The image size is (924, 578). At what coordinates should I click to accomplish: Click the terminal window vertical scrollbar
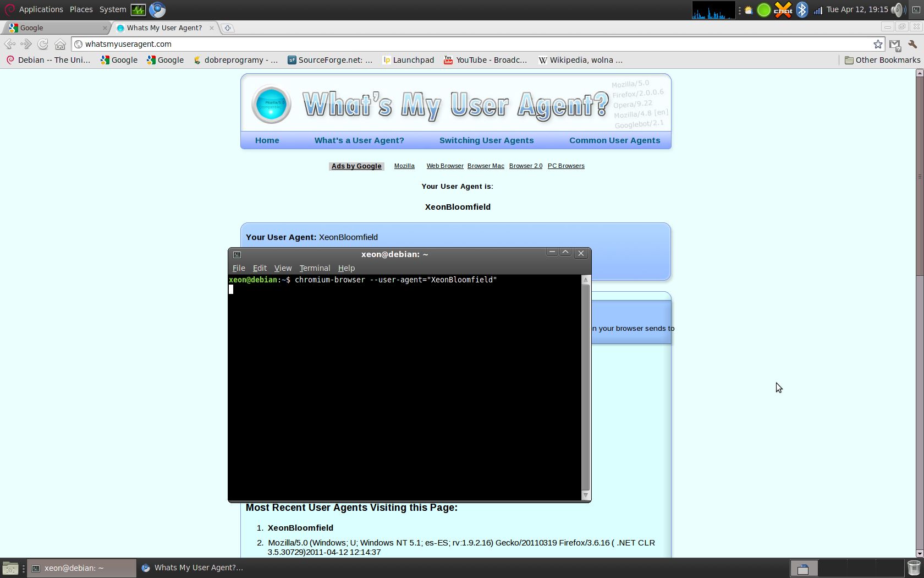click(586, 388)
